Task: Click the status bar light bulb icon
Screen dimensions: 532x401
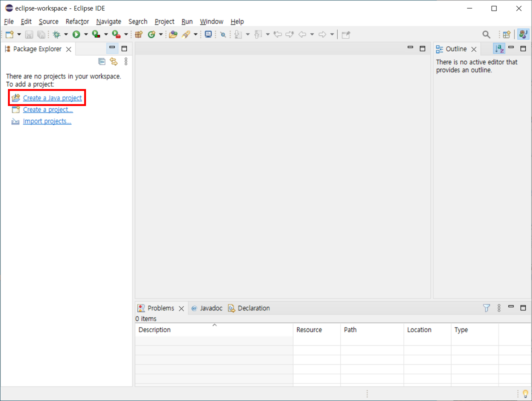Action: click(x=525, y=394)
